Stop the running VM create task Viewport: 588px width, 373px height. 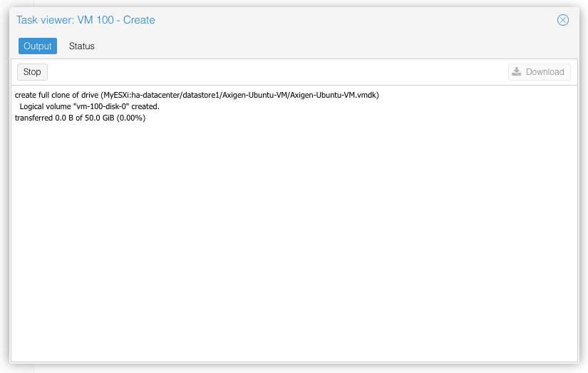pyautogui.click(x=32, y=71)
